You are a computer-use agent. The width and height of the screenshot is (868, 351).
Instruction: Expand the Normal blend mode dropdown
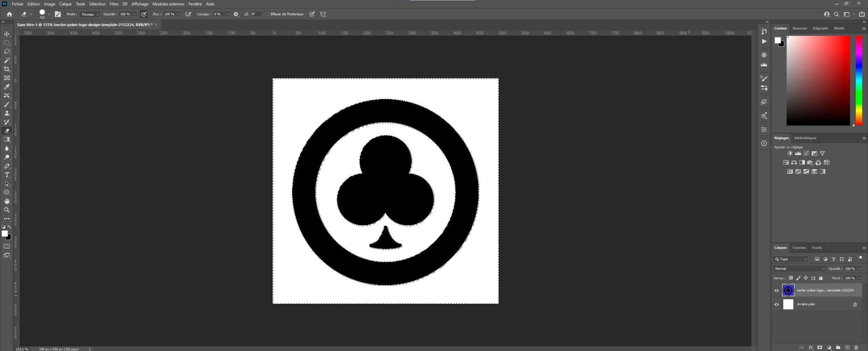coord(799,269)
